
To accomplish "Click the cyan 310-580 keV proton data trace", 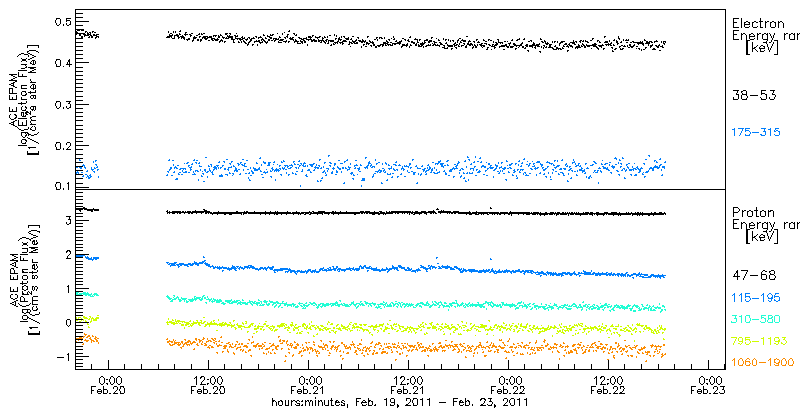I will tap(416, 304).
